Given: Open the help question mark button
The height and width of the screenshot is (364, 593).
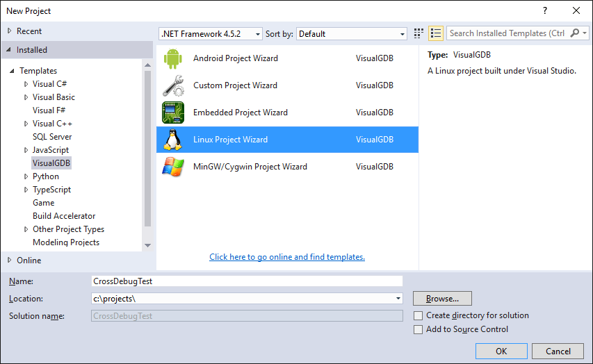Looking at the screenshot, I should click(x=545, y=10).
